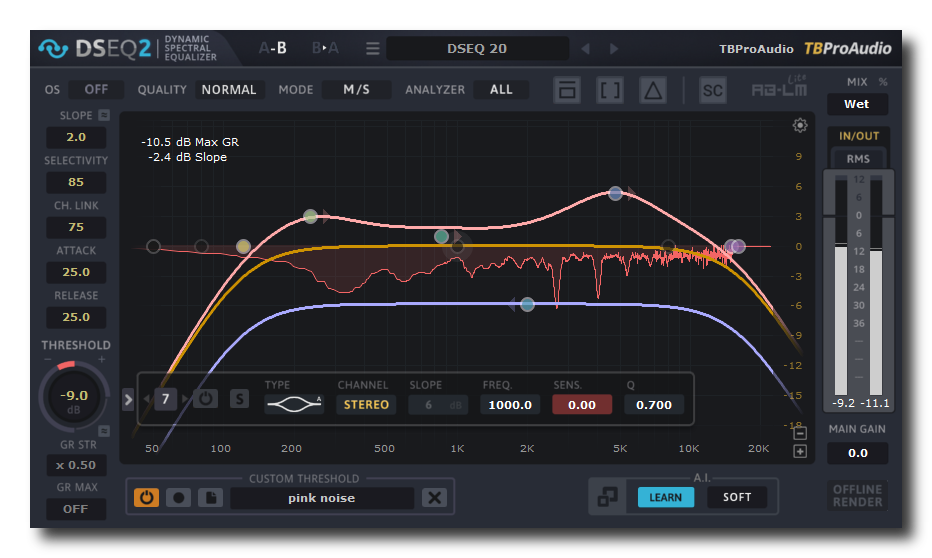Zoom out display with minus box icon
Screen dimensions: 932x558
800,433
